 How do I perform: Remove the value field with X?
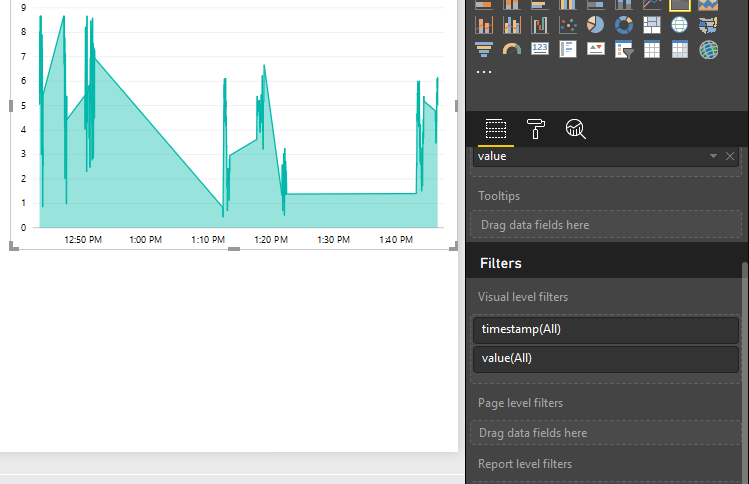[x=730, y=156]
